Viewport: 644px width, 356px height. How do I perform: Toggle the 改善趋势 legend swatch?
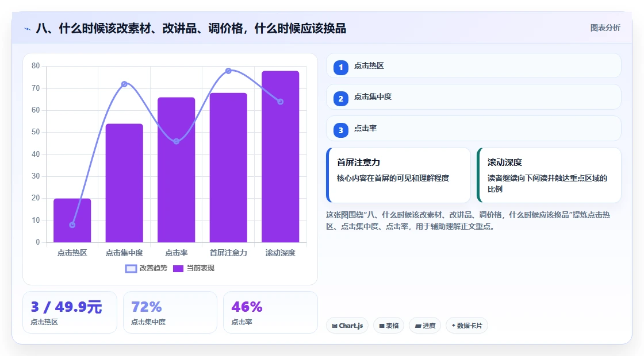131,269
